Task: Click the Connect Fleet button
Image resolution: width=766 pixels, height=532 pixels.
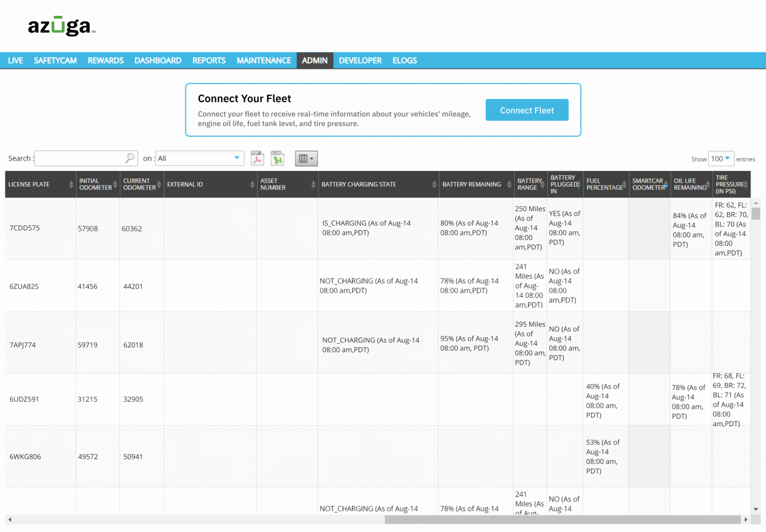Action: coord(527,110)
